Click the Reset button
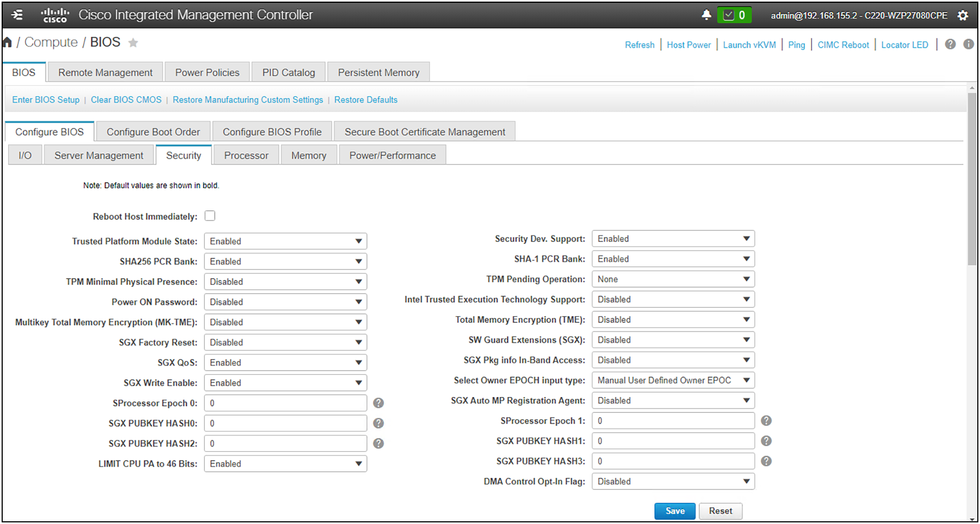 point(721,511)
